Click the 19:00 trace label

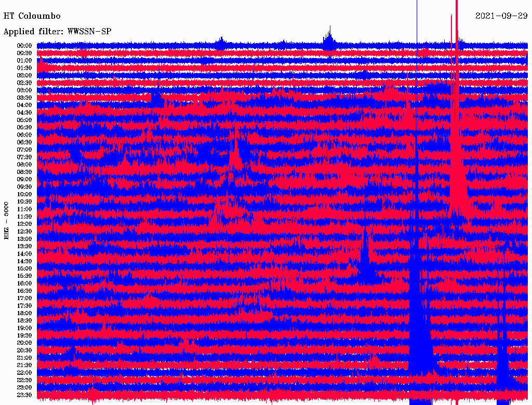[x=24, y=328]
